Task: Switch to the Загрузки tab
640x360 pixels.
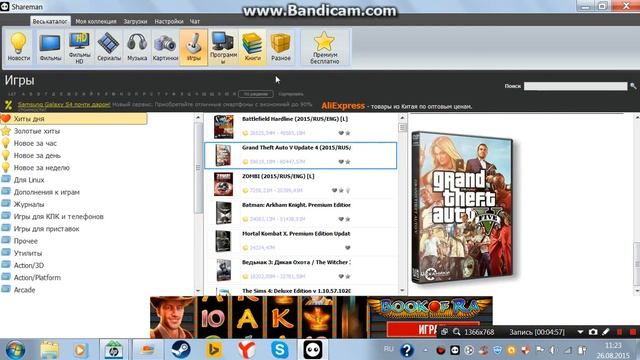Action: [135, 21]
